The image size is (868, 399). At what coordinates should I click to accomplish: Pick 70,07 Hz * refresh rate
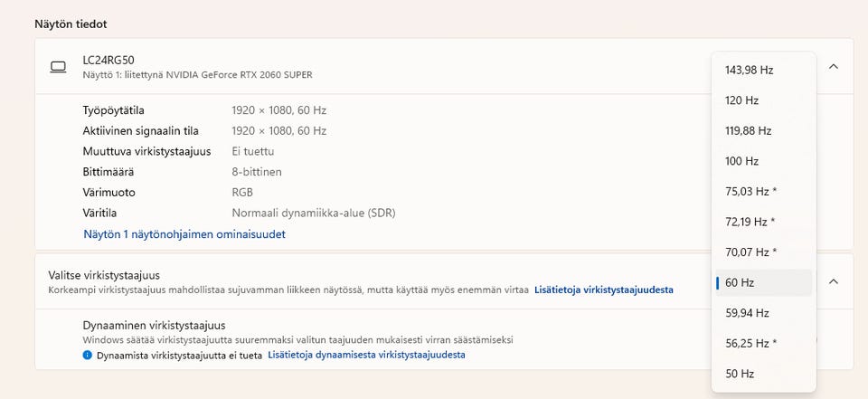(763, 252)
